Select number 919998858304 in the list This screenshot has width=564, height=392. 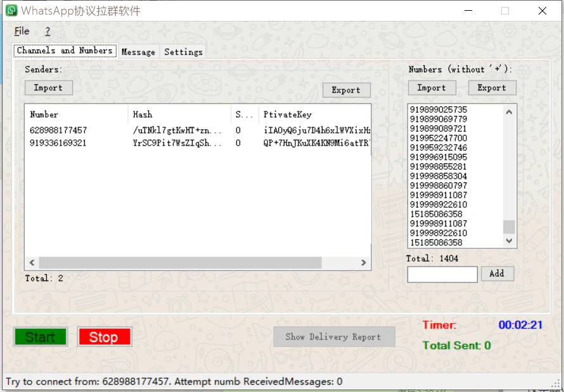(439, 176)
